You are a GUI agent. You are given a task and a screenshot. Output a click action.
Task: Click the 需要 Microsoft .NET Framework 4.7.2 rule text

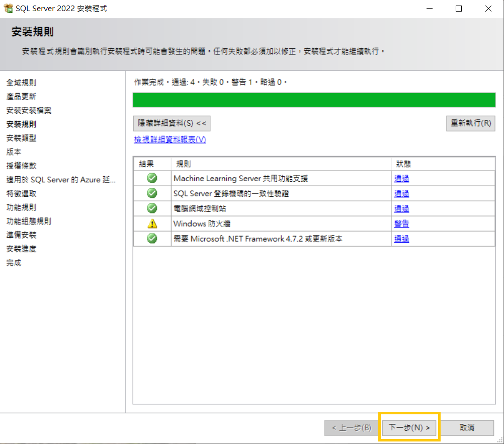[258, 239]
